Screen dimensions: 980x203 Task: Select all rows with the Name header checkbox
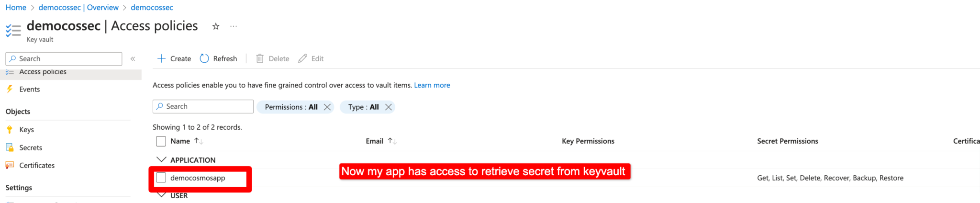click(x=161, y=141)
